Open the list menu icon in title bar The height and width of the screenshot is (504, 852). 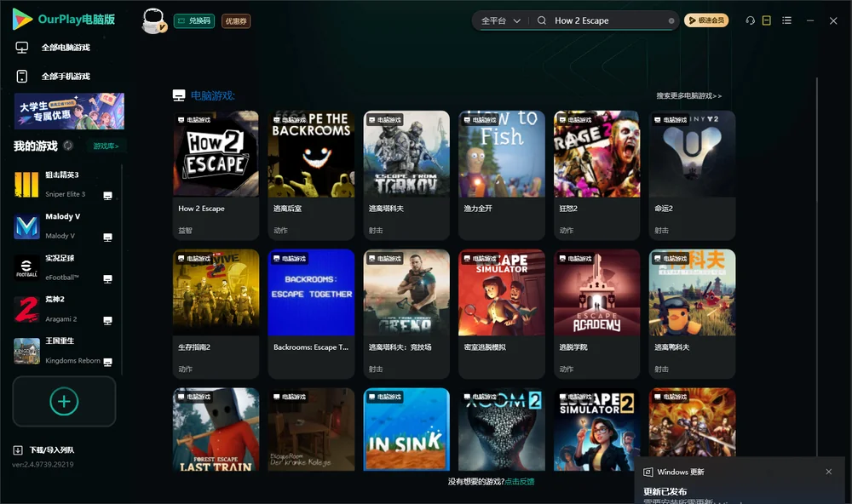tap(786, 20)
